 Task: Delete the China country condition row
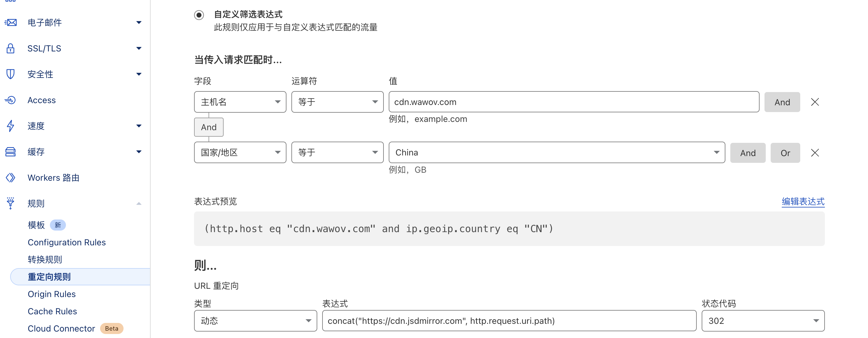coord(815,153)
